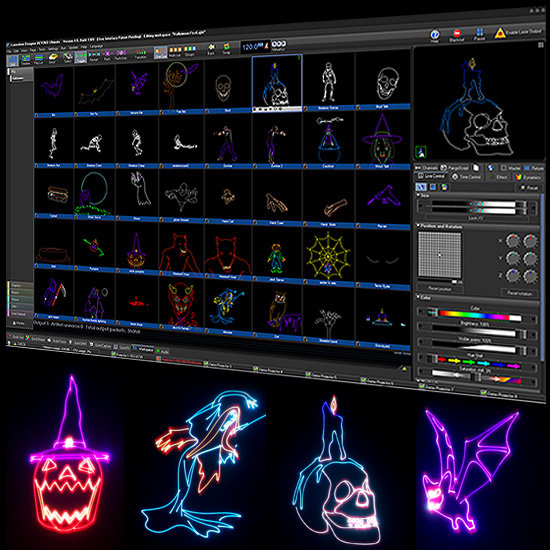Toggle Demo Projector 3 checkbox

[x=206, y=363]
